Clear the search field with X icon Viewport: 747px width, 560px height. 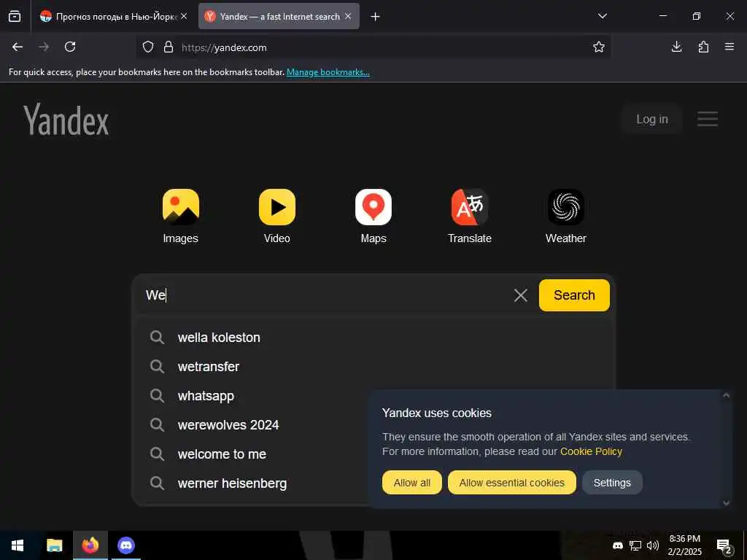pyautogui.click(x=521, y=295)
